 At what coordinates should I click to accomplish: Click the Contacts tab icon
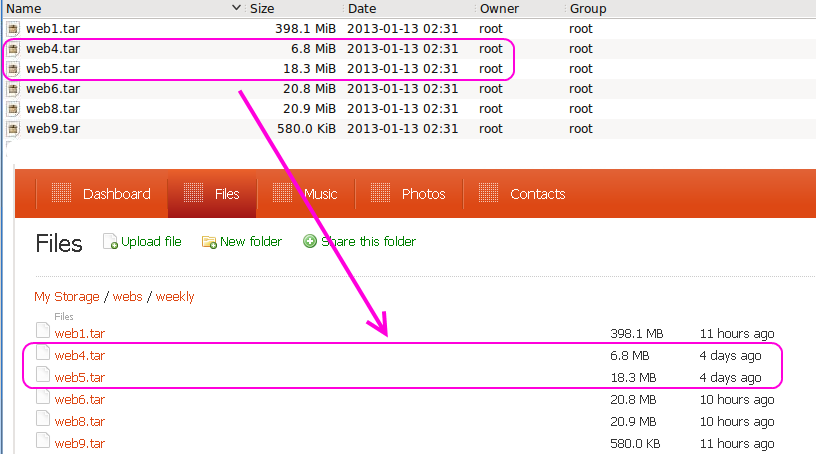coord(489,193)
